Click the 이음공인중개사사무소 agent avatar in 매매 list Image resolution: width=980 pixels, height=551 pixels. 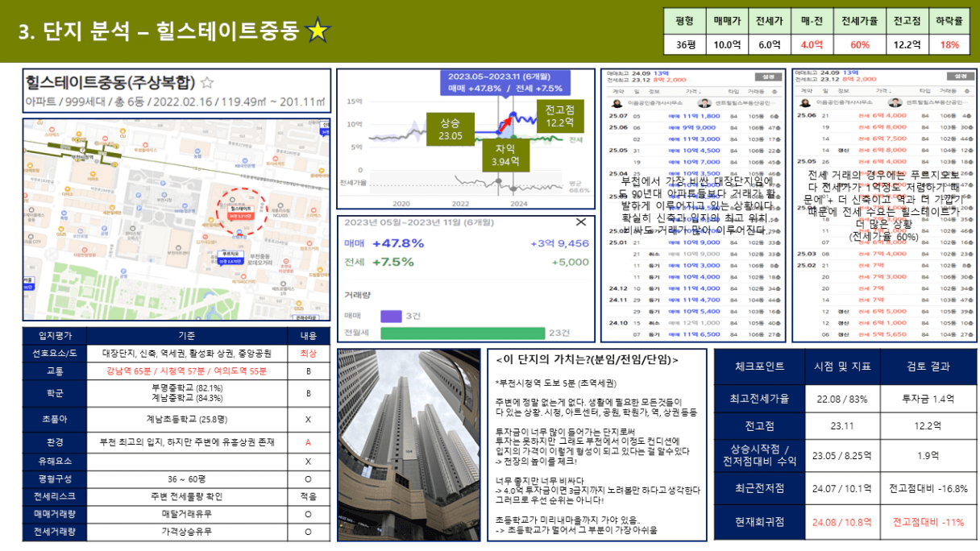pos(617,103)
